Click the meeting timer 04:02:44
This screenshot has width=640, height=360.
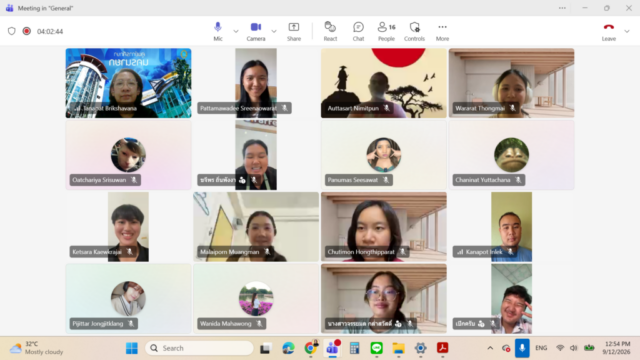coord(50,31)
